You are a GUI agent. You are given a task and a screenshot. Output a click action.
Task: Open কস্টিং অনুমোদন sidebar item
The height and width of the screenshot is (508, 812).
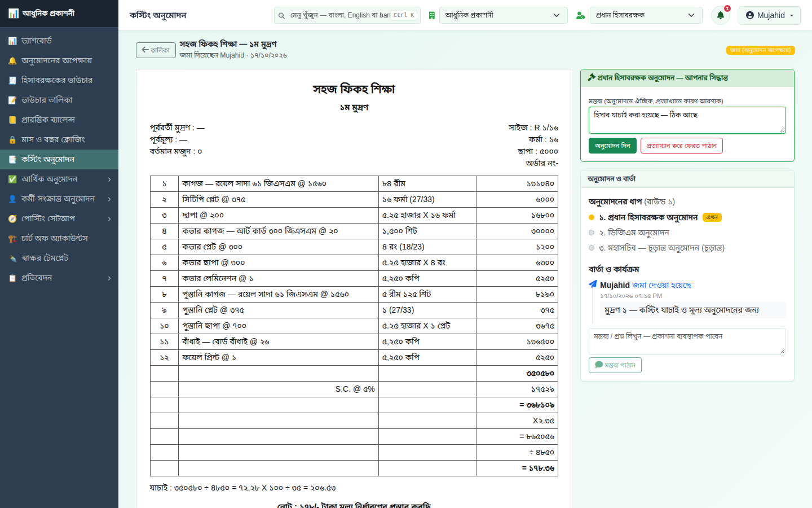59,160
